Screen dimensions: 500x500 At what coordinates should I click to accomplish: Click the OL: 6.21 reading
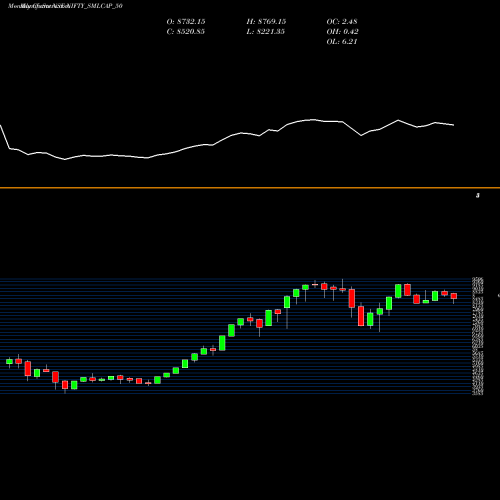[342, 42]
